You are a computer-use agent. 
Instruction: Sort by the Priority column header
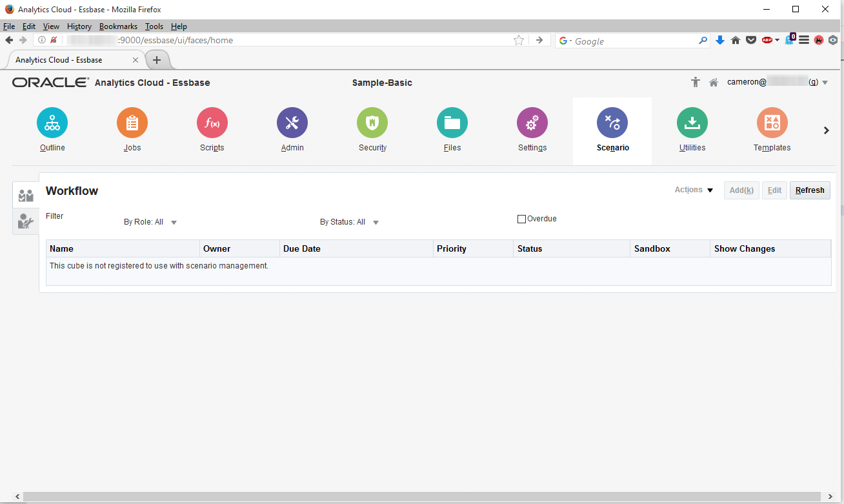click(474, 248)
